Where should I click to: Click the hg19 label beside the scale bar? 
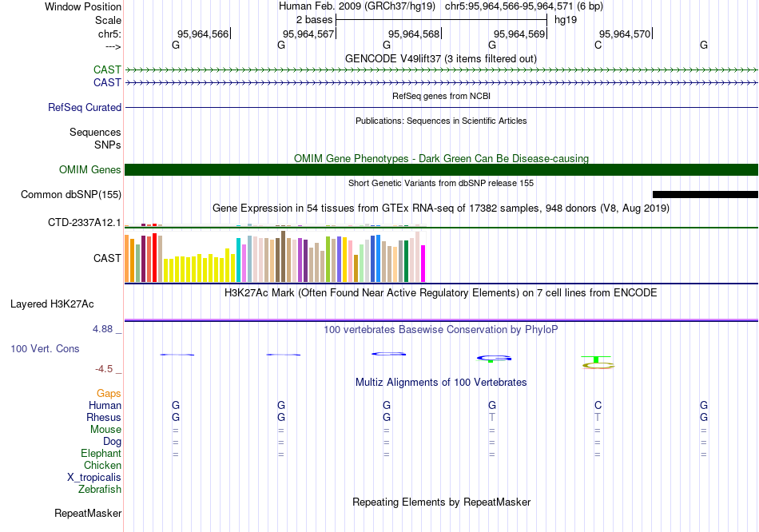click(x=566, y=20)
